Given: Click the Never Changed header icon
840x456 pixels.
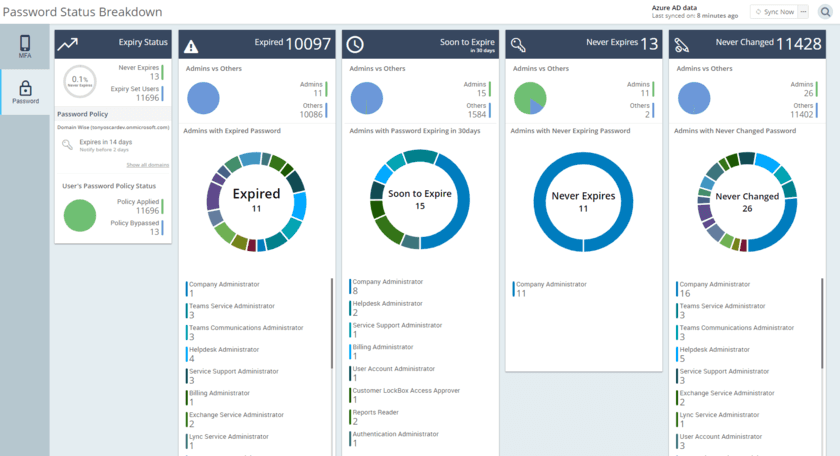Looking at the screenshot, I should (682, 45).
